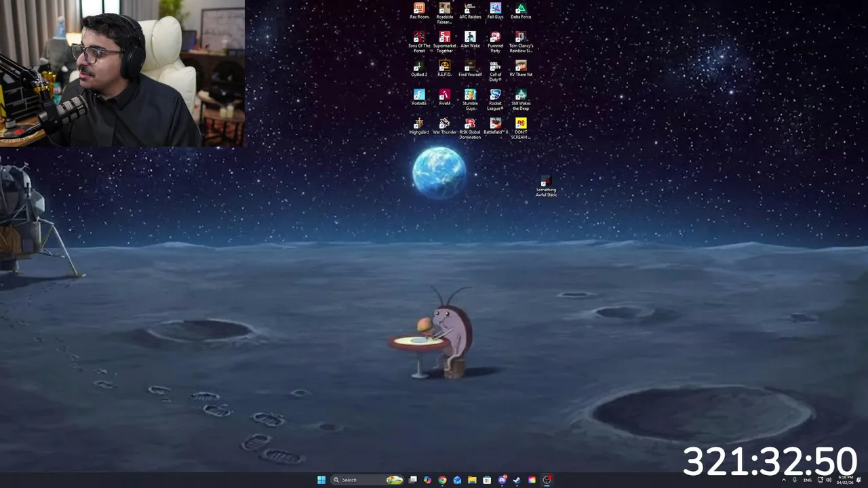Open Microsoft Store from the taskbar
868x488 pixels.
(487, 480)
